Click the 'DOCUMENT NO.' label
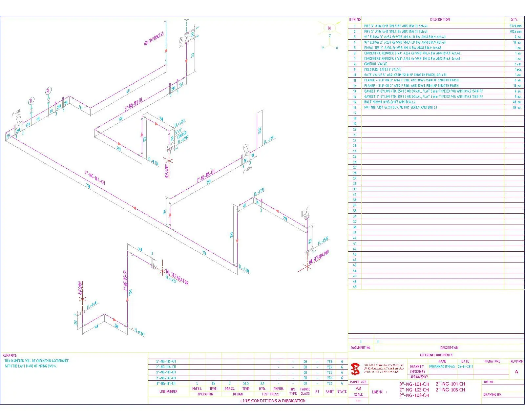Viewport: 525px width, 420px height. (x=361, y=348)
